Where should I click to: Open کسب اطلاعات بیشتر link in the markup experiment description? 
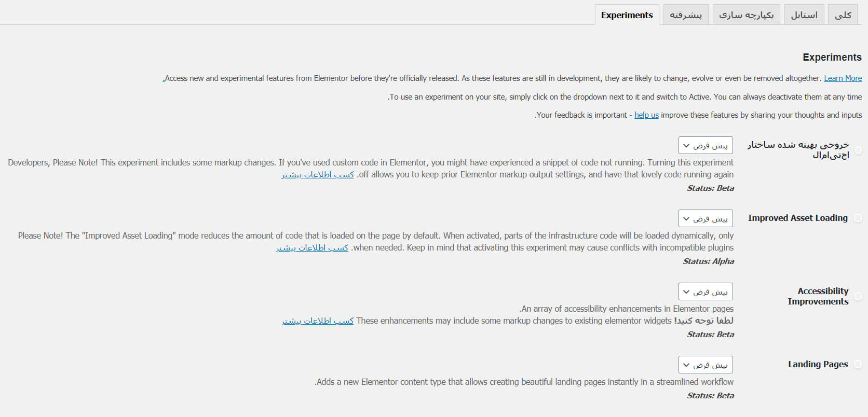[x=318, y=175]
